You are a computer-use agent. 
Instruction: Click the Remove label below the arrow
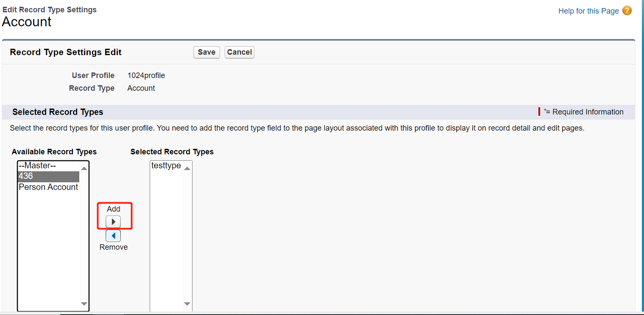[x=113, y=247]
